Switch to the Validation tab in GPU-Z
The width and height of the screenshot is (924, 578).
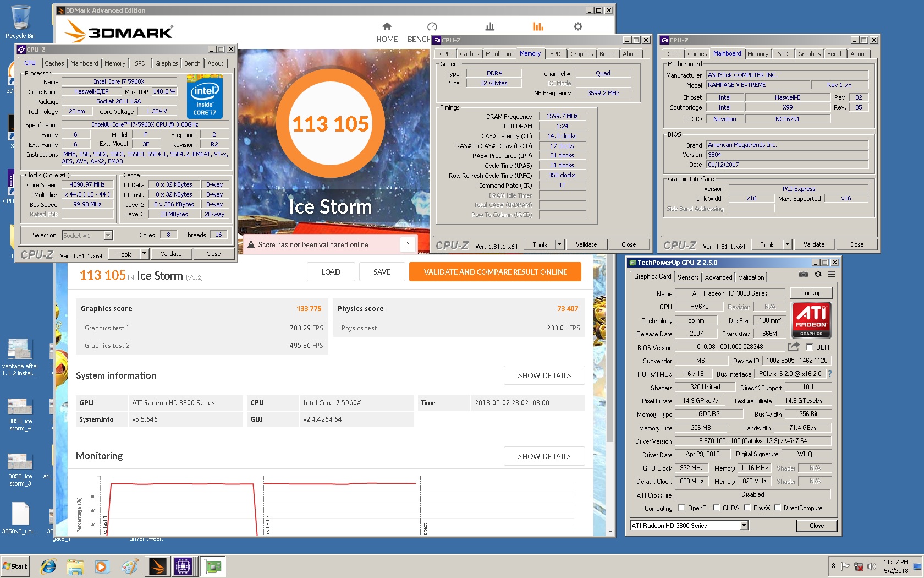pos(751,277)
